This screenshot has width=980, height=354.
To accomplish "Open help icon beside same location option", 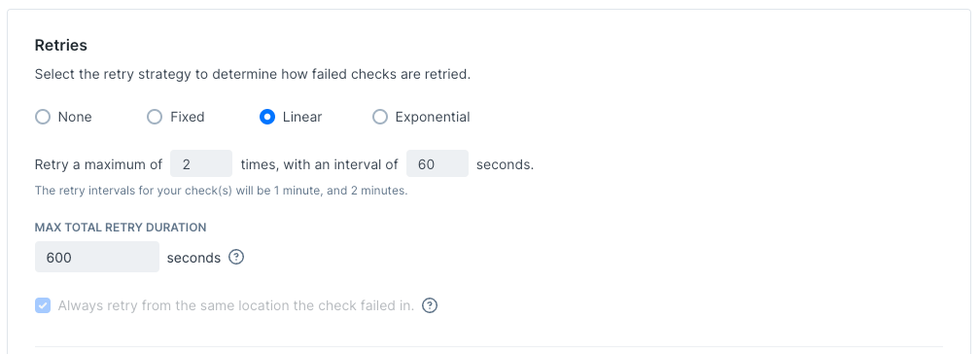I will pos(430,305).
